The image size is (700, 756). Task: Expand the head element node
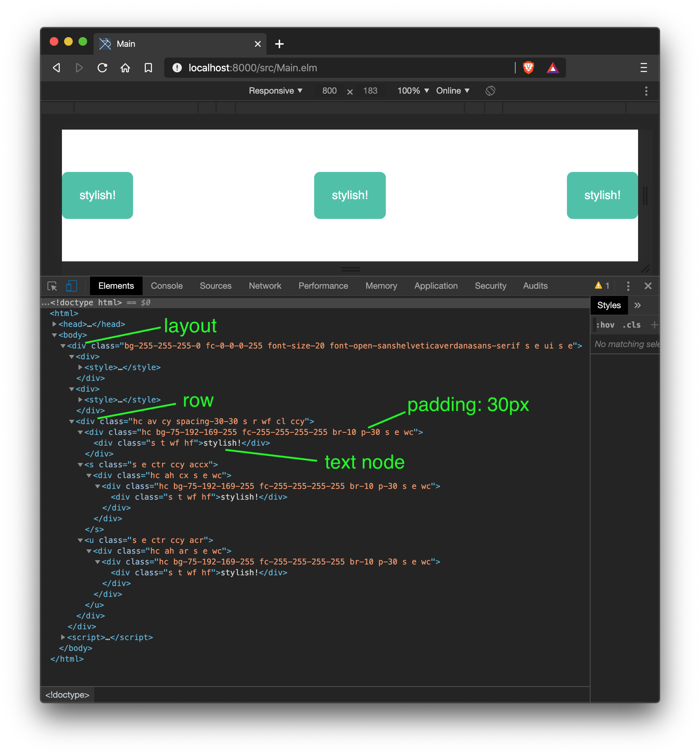54,324
